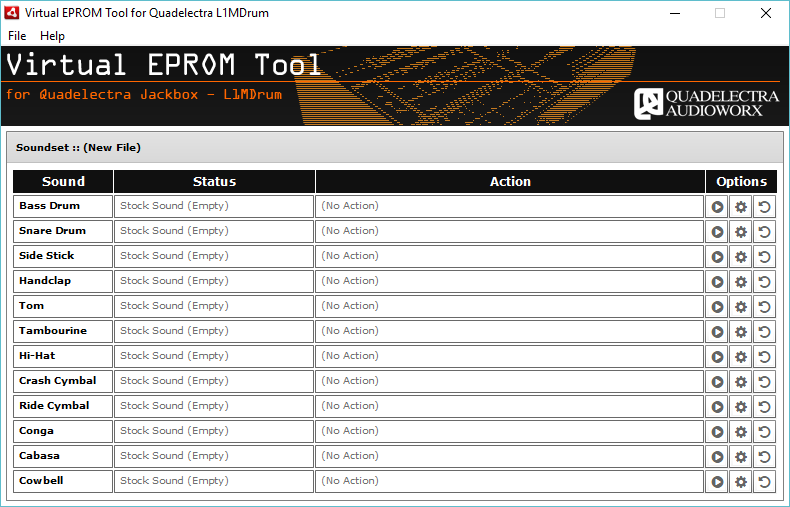Select the Snare Drum sound name cell
This screenshot has width=790, height=507.
point(63,231)
